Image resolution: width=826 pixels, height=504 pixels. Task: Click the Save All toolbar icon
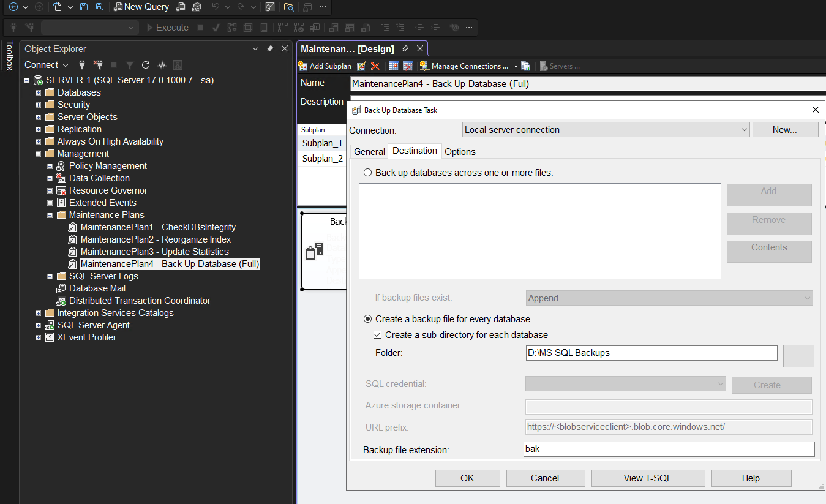click(x=99, y=7)
